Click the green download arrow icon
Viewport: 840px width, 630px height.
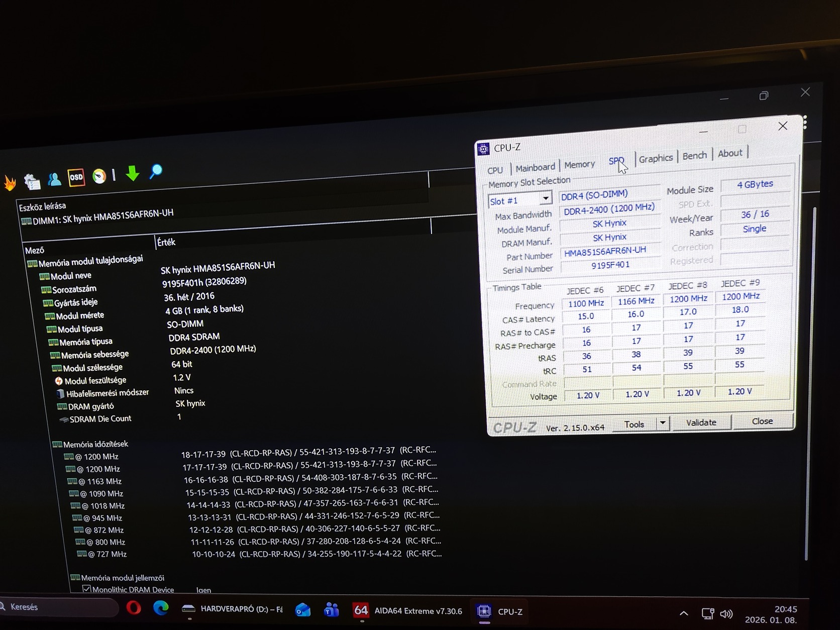point(133,173)
